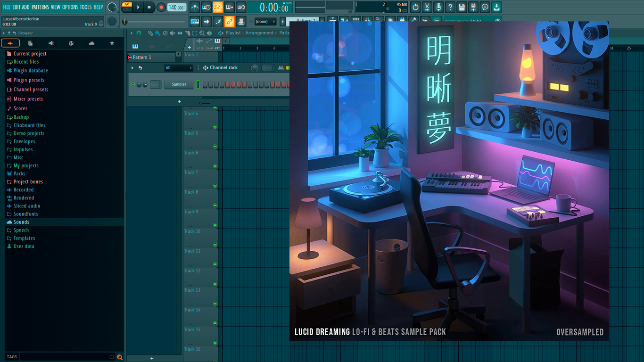Screen dimensions: 644x362
Task: Click the TAGS search field in browser
Action: (x=67, y=357)
